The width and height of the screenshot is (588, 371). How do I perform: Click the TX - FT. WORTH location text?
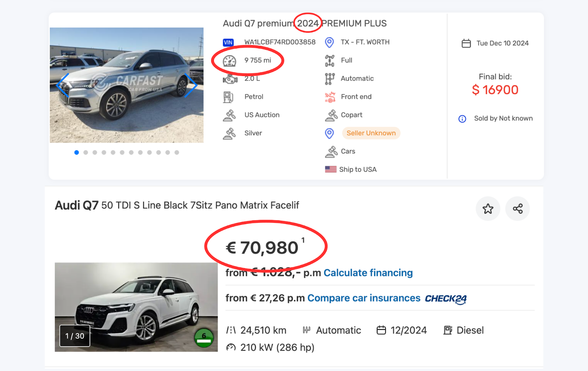tap(365, 42)
